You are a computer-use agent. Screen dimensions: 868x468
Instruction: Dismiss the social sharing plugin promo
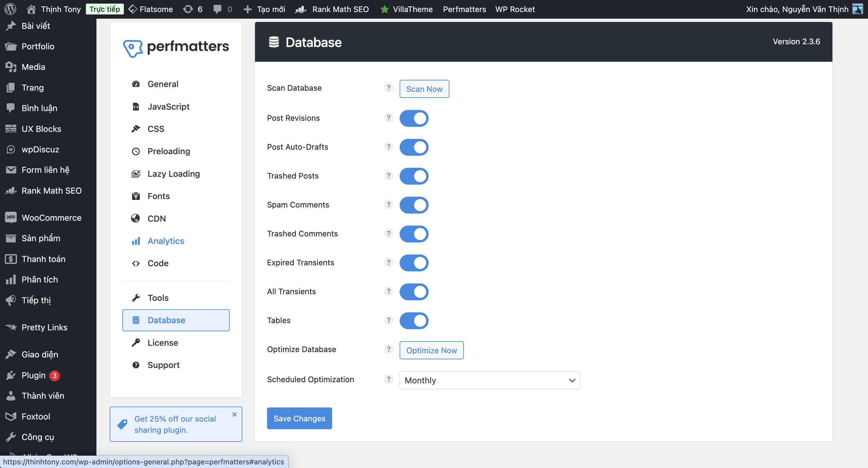coord(234,414)
